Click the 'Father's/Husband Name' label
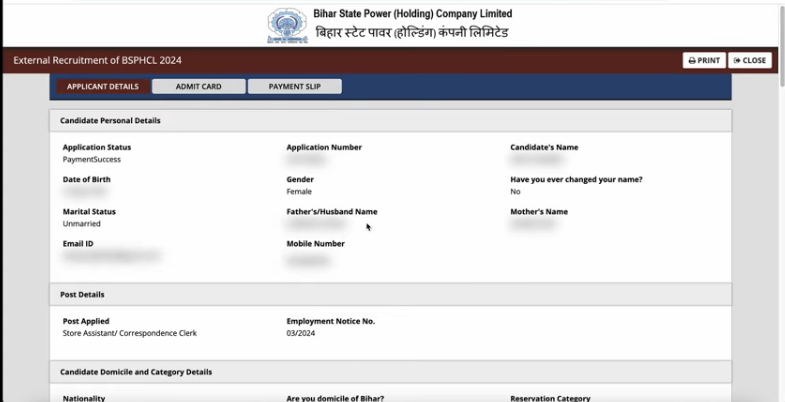 [x=332, y=212]
